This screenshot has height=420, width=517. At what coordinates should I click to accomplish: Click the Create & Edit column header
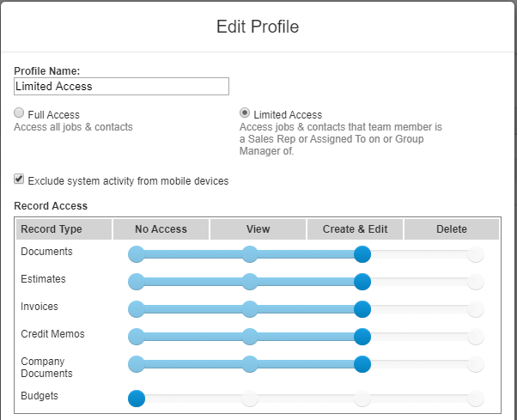point(355,229)
